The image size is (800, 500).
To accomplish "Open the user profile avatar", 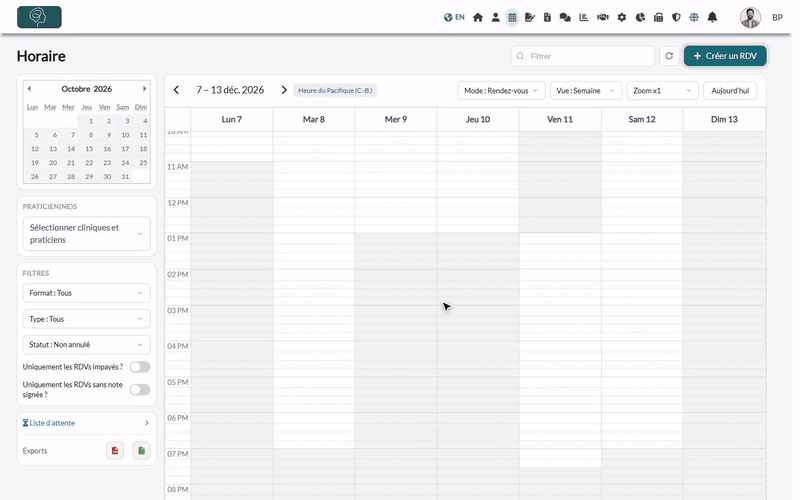I will pos(750,17).
